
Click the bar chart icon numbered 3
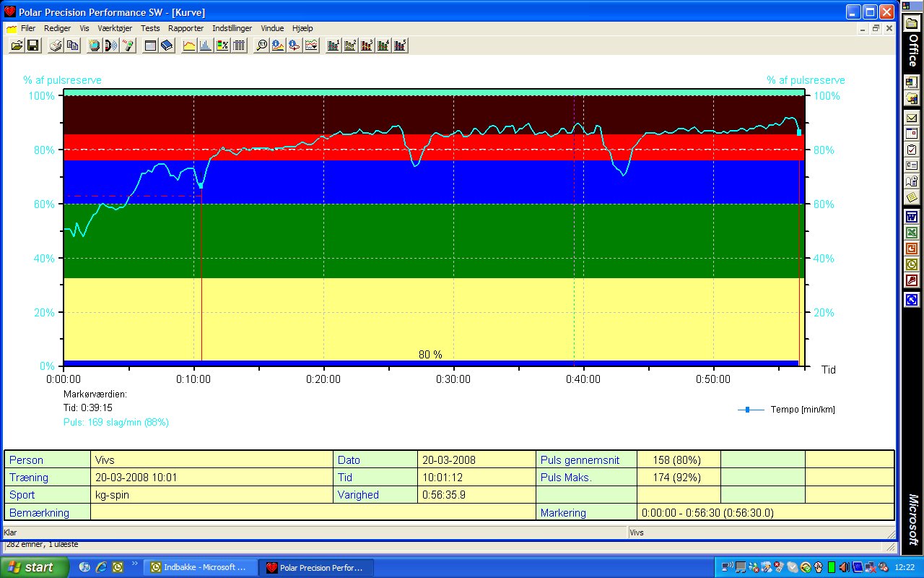367,46
